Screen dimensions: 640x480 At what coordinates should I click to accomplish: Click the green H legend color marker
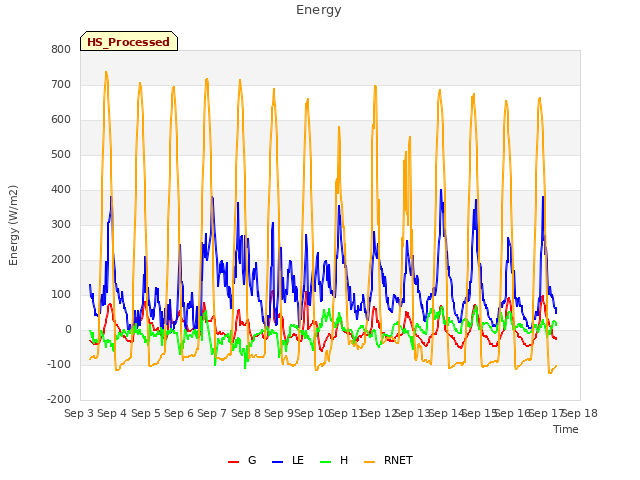pyautogui.click(x=326, y=462)
